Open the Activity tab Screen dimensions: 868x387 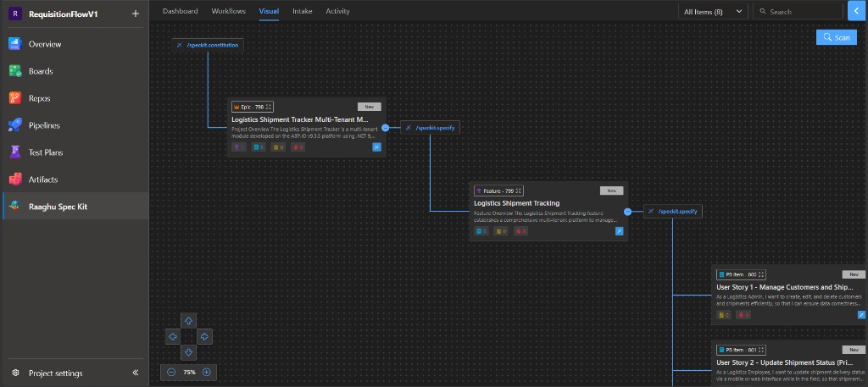pos(337,11)
